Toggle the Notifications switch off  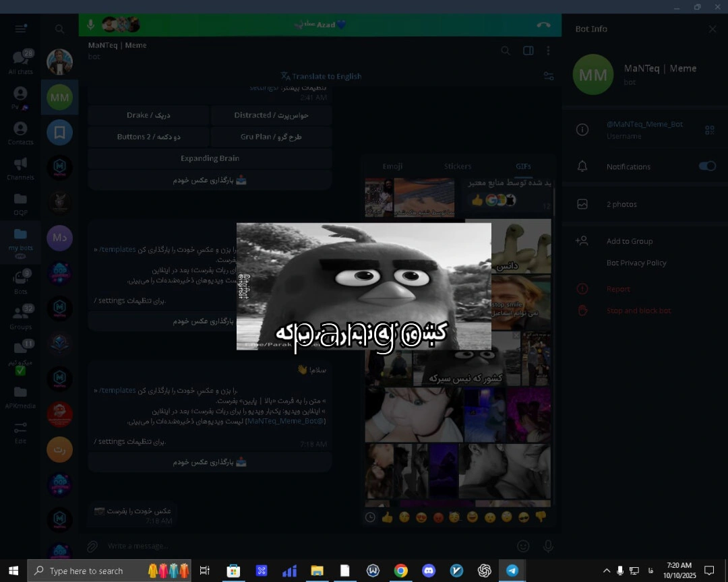coord(706,166)
